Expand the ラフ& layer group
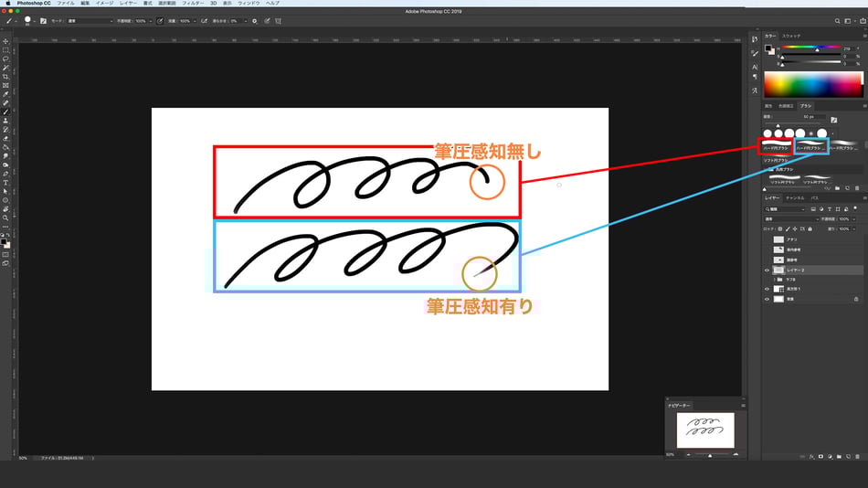The image size is (868, 488). [x=775, y=280]
